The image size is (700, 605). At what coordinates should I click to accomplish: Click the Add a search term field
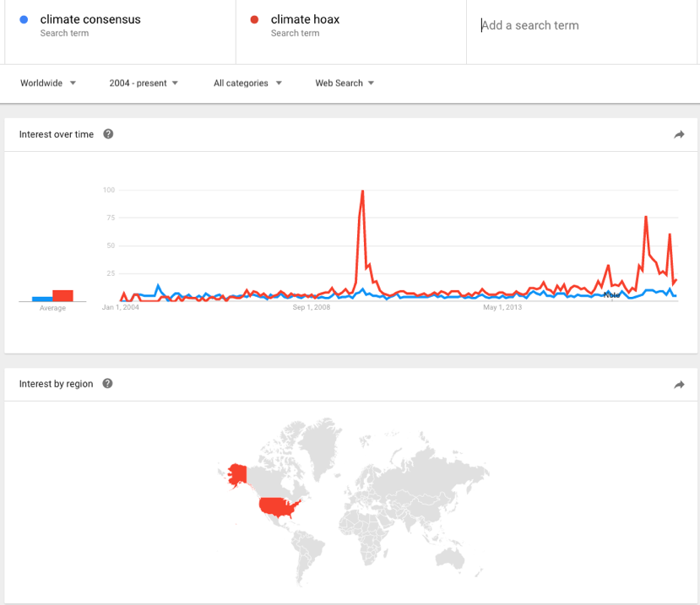(583, 25)
